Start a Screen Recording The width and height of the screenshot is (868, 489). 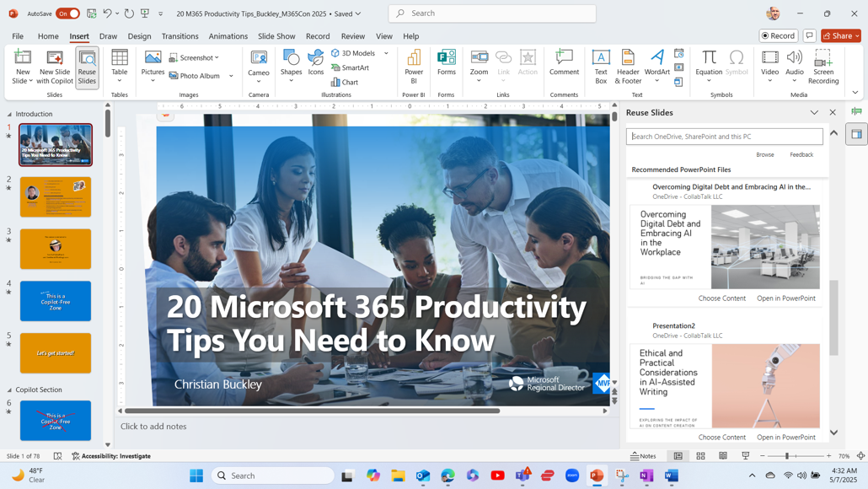pyautogui.click(x=823, y=66)
